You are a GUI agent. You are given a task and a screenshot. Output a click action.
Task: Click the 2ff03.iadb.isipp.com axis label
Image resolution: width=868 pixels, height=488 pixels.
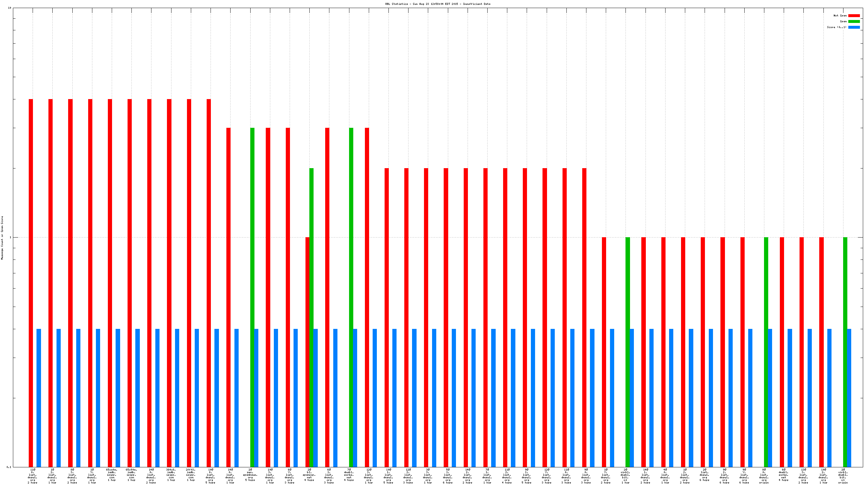click(x=191, y=475)
